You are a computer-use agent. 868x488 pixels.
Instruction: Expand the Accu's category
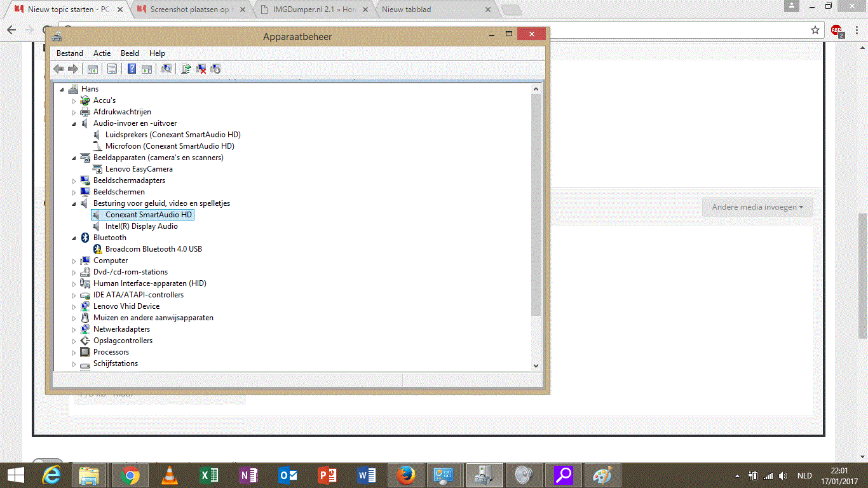74,101
